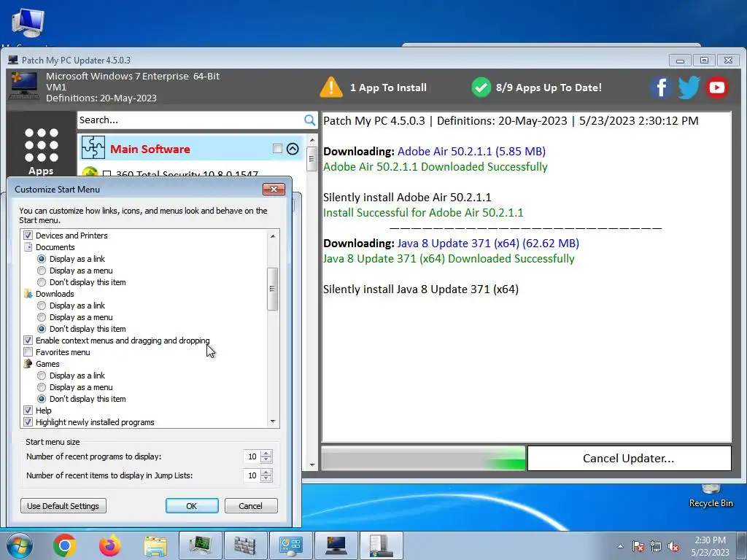Launch Firefox from taskbar
747x560 pixels.
coord(110,545)
